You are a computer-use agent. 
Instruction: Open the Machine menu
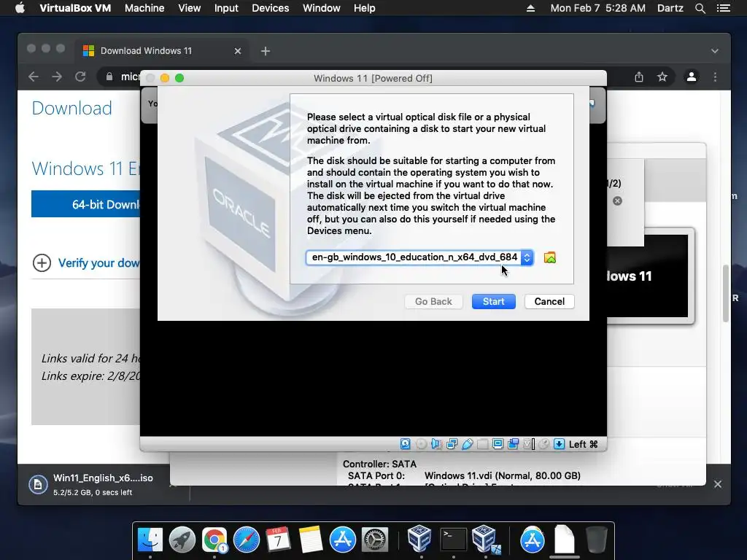click(x=144, y=8)
